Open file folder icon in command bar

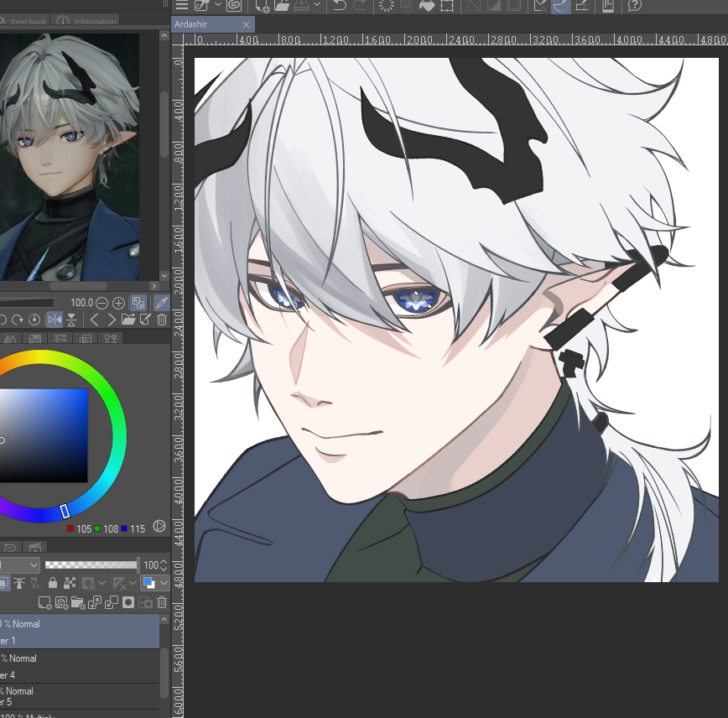(282, 5)
